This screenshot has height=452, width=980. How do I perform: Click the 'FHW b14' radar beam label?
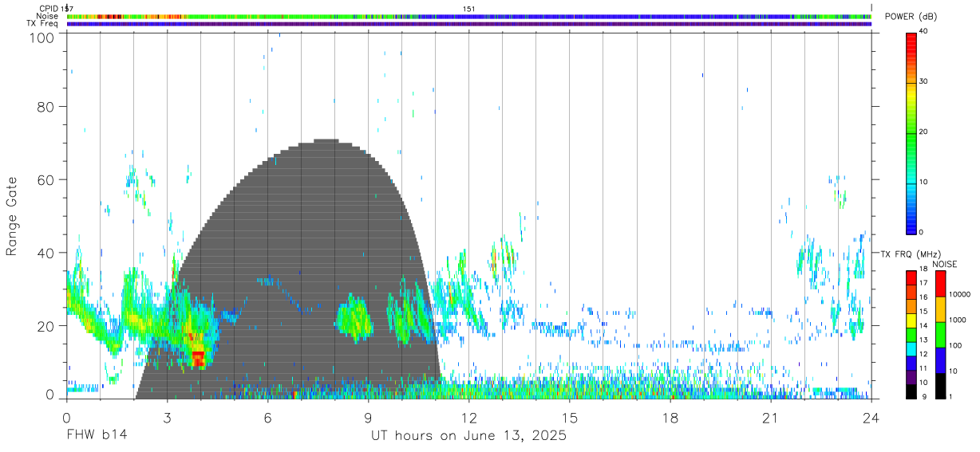click(97, 436)
